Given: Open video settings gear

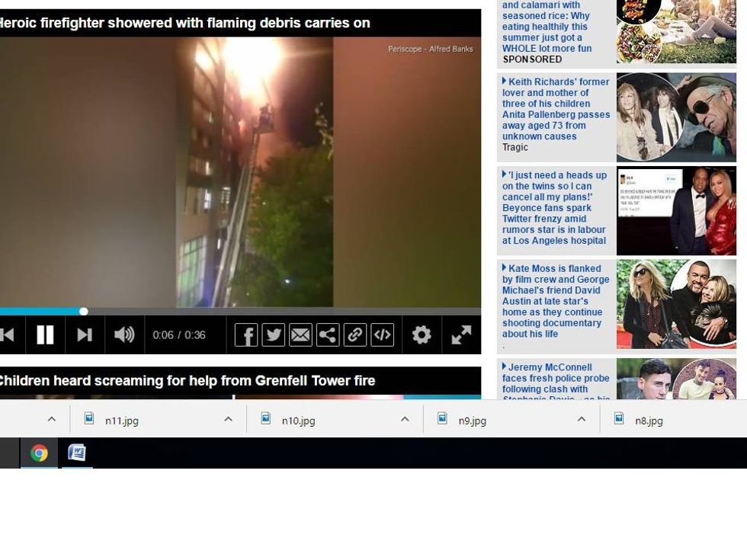Looking at the screenshot, I should tap(422, 334).
